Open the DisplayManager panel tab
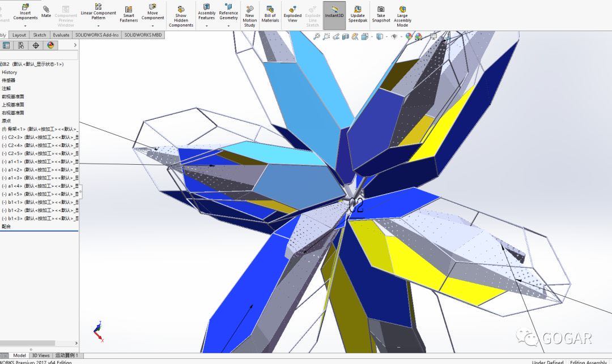The image size is (612, 364). 50,45
